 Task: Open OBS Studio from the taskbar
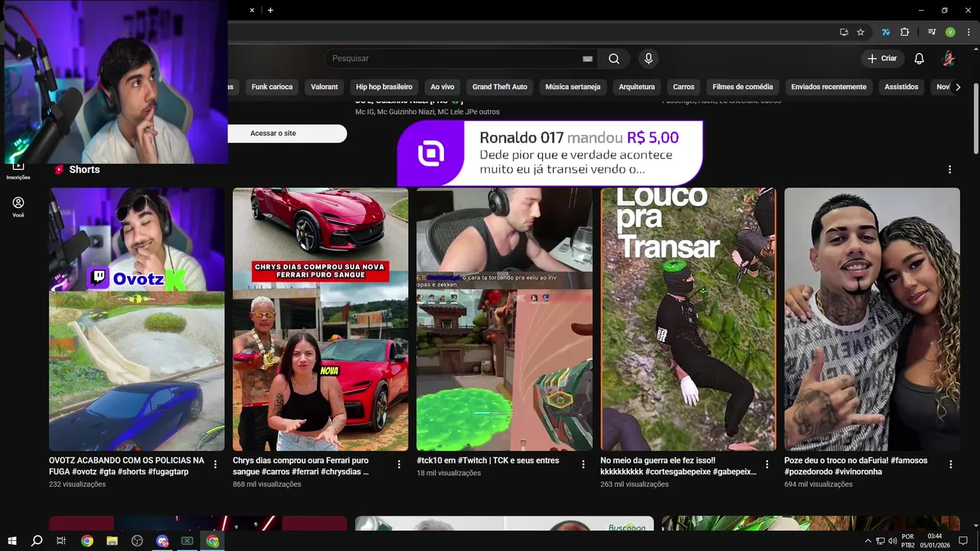click(137, 541)
